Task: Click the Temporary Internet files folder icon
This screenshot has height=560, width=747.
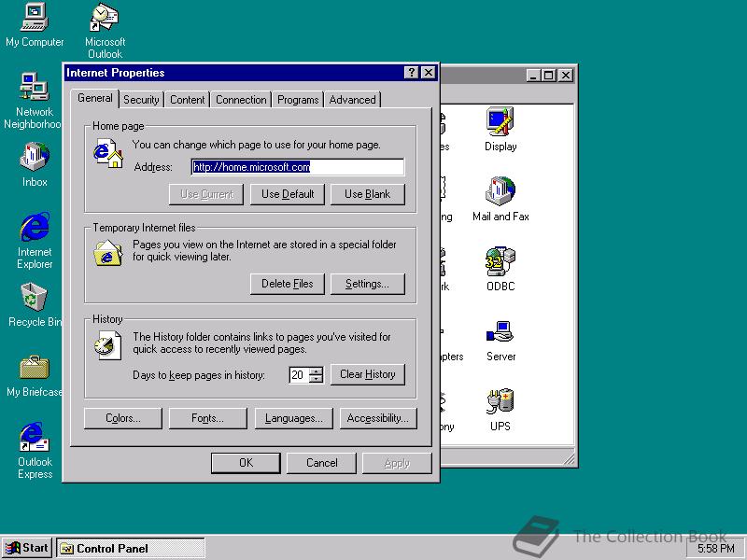Action: pos(108,252)
